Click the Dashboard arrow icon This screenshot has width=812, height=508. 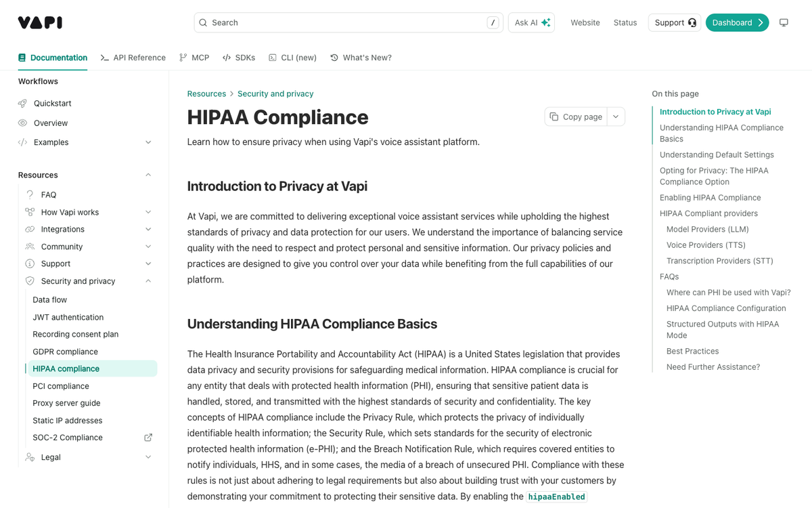pos(761,22)
